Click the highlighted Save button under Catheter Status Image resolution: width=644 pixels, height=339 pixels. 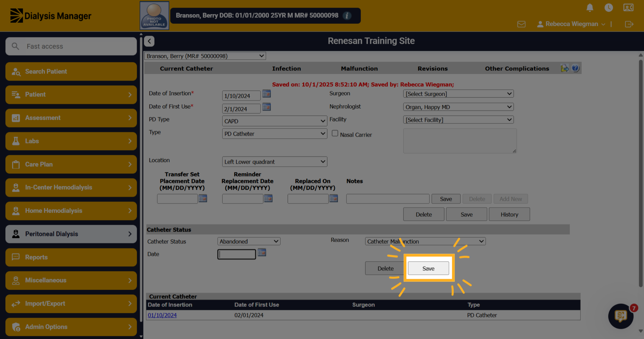tap(428, 268)
